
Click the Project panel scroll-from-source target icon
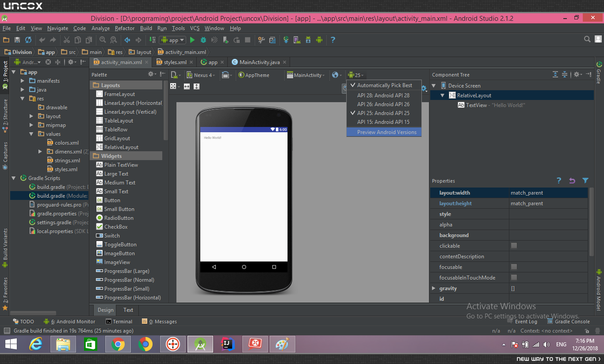coord(49,62)
